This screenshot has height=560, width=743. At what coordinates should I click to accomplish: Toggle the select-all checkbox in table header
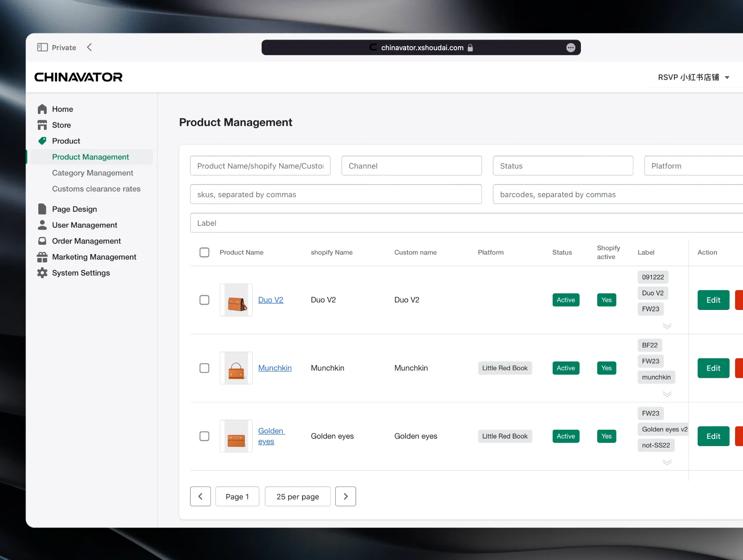(x=204, y=252)
